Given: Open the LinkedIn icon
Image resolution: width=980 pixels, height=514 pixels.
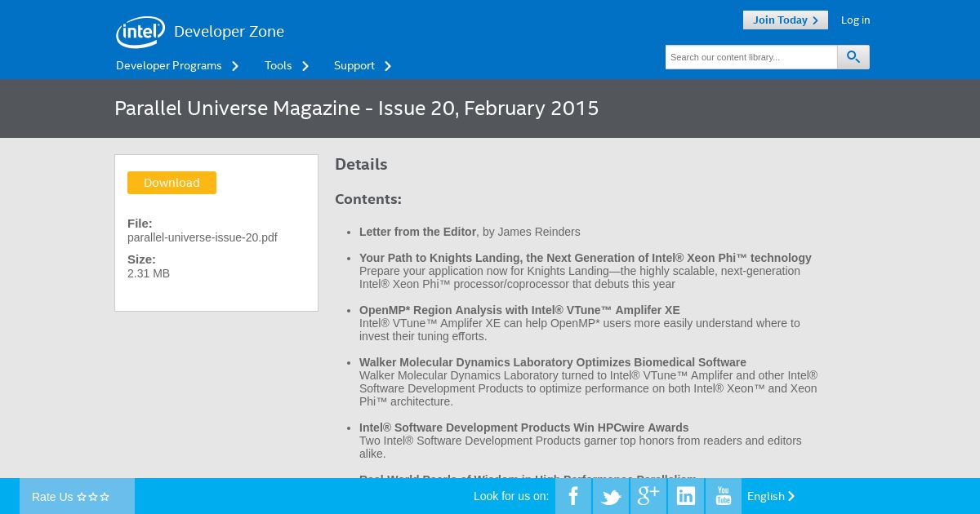Looking at the screenshot, I should 686,496.
